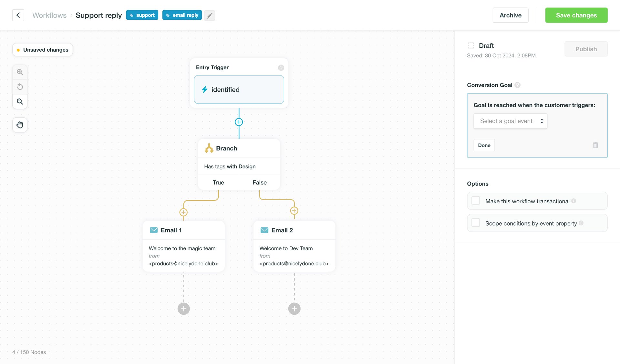Zoom into the workflow canvas
The image size is (620, 364).
pyautogui.click(x=20, y=72)
